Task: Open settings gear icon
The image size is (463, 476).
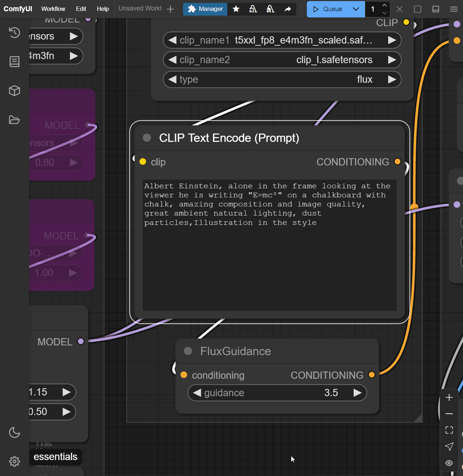Action: click(x=14, y=461)
